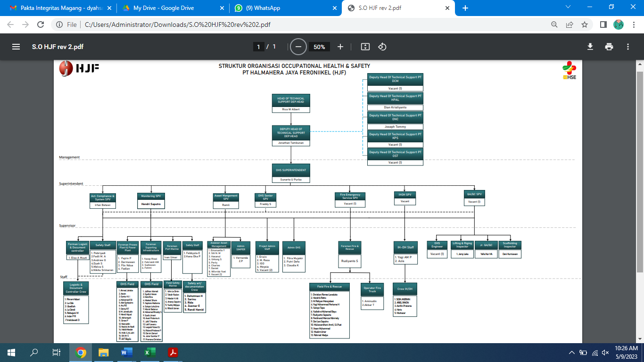Bookmark this page with star icon
Image resolution: width=644 pixels, height=362 pixels.
585,25
